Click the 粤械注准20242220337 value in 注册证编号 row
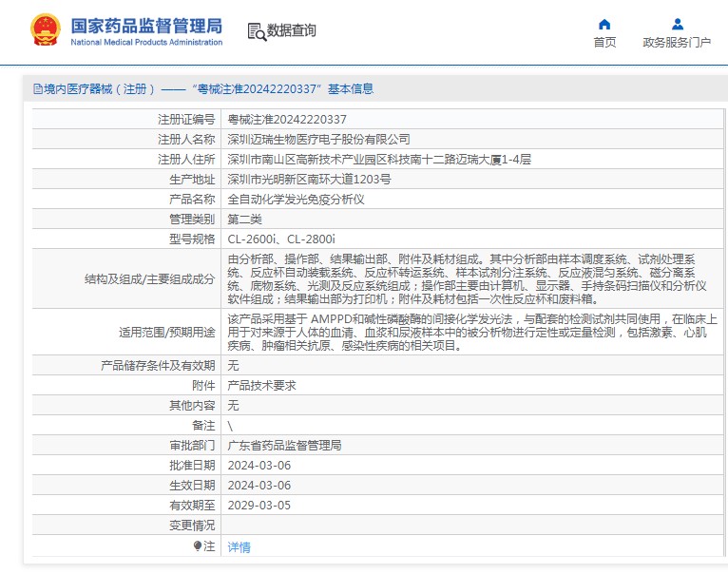 287,120
